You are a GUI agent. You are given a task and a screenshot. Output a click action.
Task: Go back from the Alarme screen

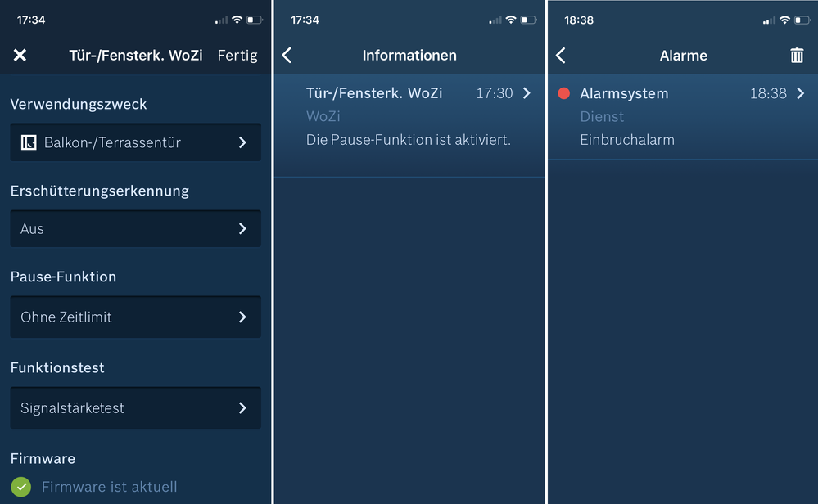pyautogui.click(x=561, y=55)
